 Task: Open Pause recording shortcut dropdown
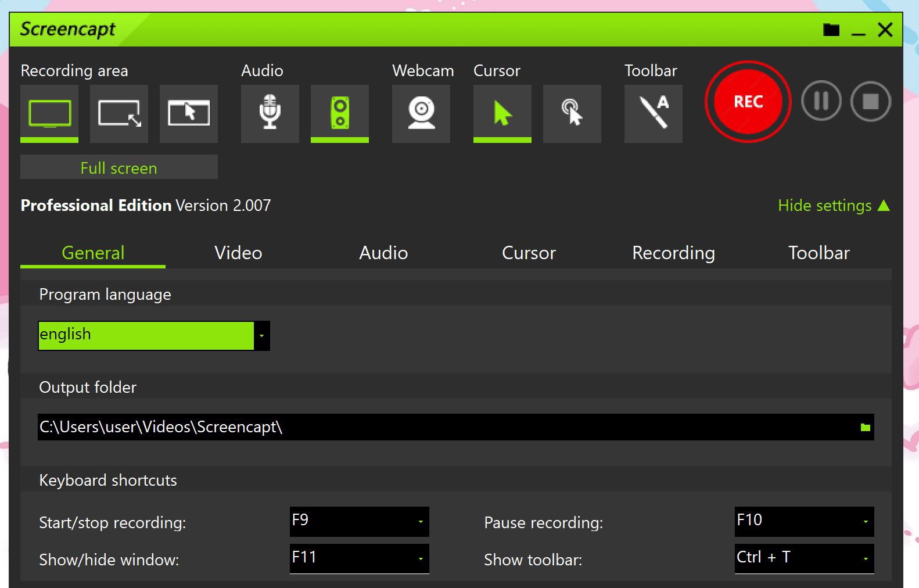[805, 521]
